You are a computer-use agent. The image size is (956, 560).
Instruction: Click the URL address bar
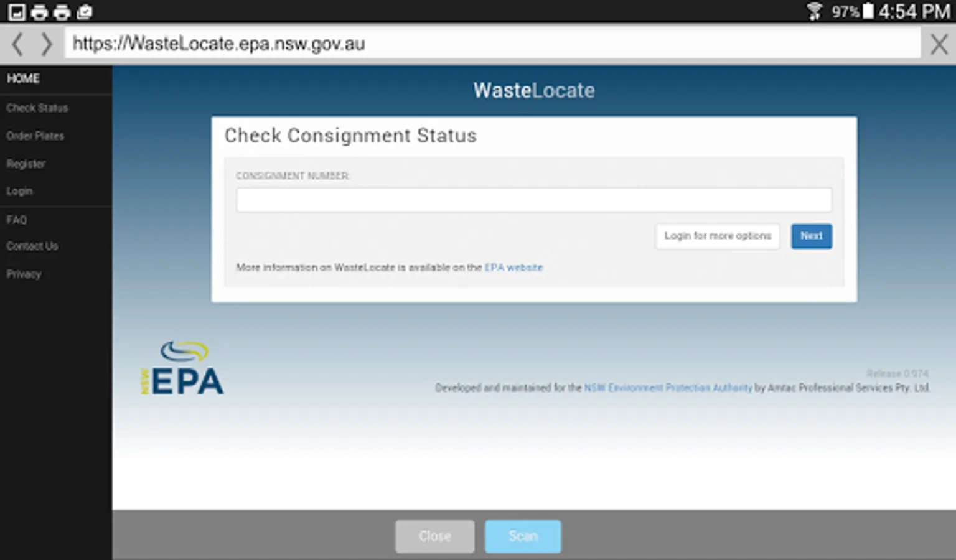(492, 44)
